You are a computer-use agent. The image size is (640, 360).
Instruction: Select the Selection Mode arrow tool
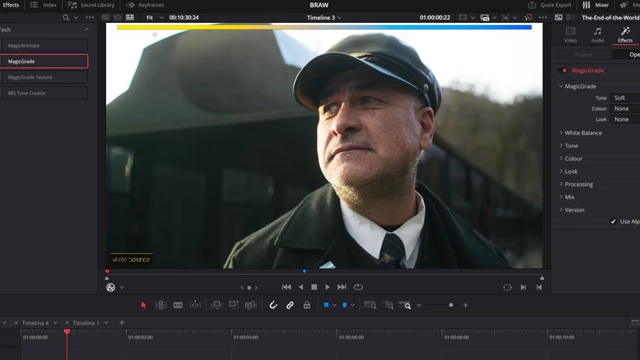click(143, 305)
